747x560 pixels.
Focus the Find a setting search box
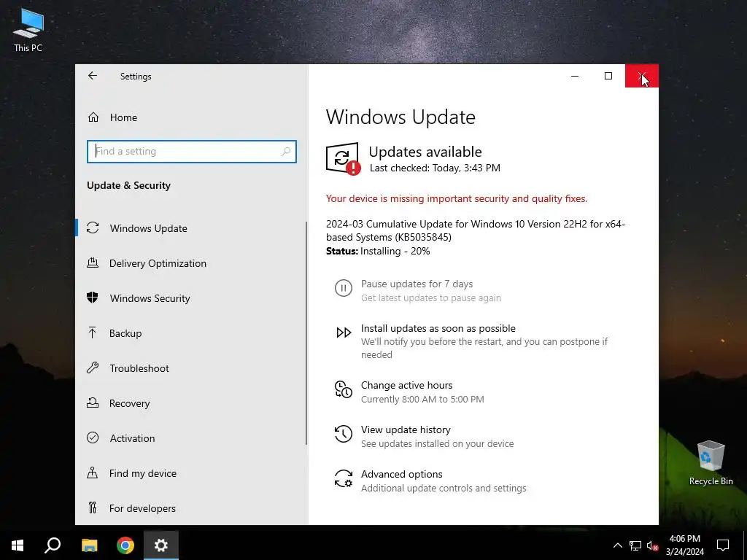(x=192, y=152)
